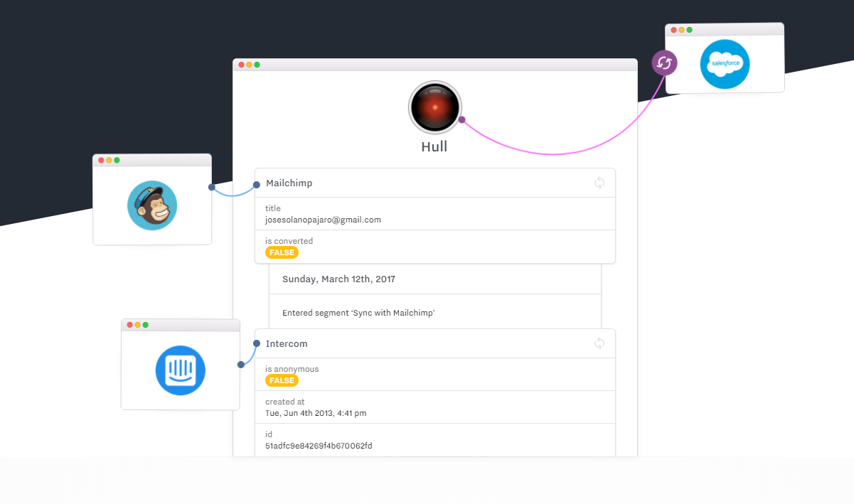854x504 pixels.
Task: Click the 'is converted' field label
Action: (x=289, y=241)
